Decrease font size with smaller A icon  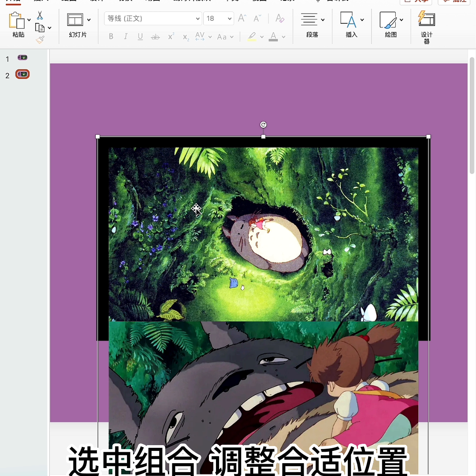click(x=257, y=19)
